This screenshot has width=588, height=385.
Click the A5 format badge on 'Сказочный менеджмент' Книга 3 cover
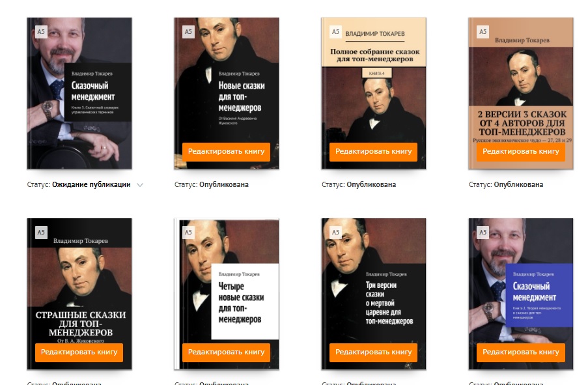41,32
